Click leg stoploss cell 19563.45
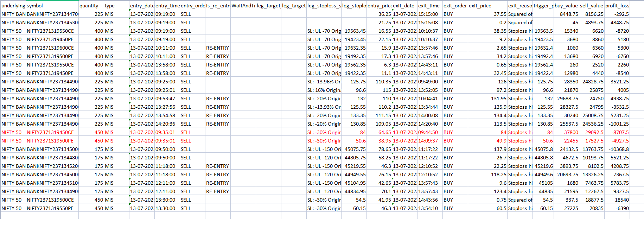The width and height of the screenshot is (644, 228). coord(354,31)
